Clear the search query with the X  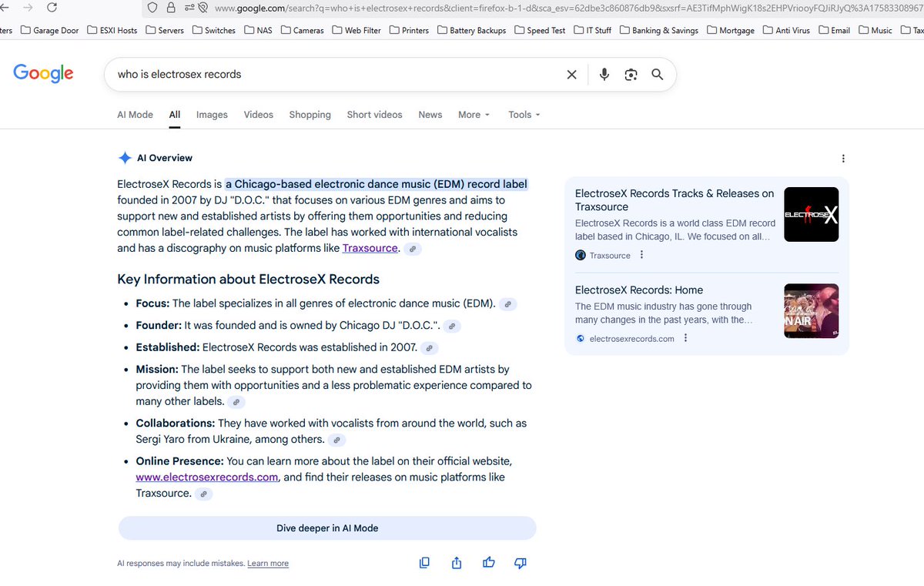click(x=571, y=75)
